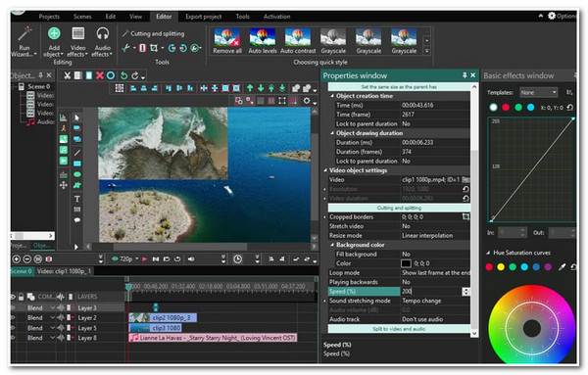Screen dimensions: 588x375
Task: Open the Tools menu tab
Action: tap(243, 16)
